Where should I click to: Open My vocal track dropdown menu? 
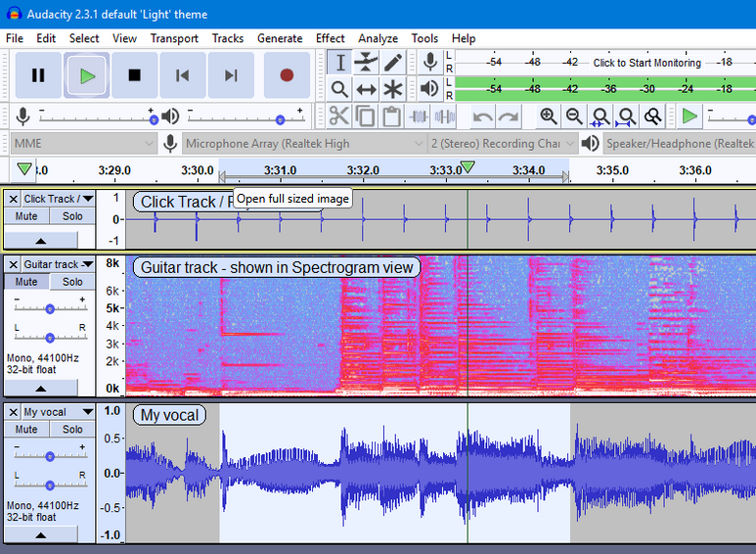(x=59, y=412)
